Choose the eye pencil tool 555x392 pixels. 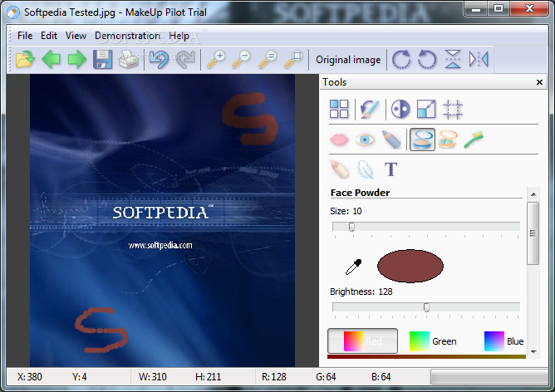click(x=391, y=140)
